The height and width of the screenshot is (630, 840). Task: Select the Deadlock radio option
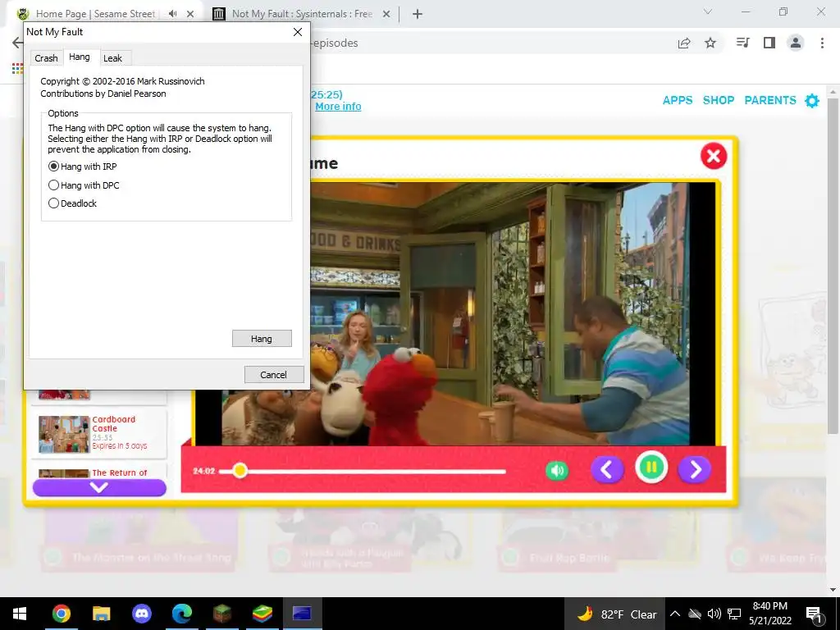pos(73,203)
